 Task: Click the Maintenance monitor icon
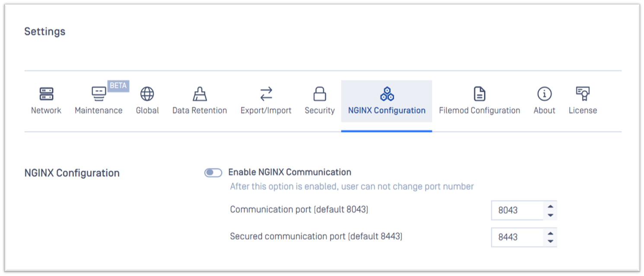click(x=99, y=94)
